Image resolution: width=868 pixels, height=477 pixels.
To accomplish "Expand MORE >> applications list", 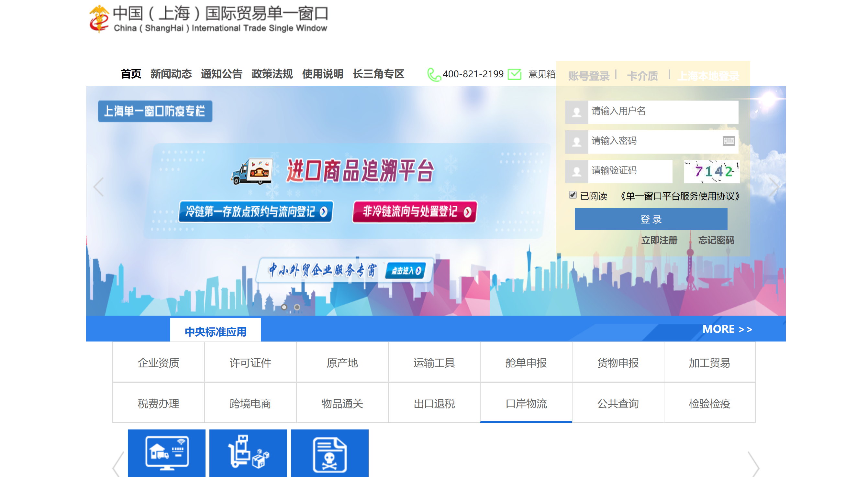I will 727,329.
